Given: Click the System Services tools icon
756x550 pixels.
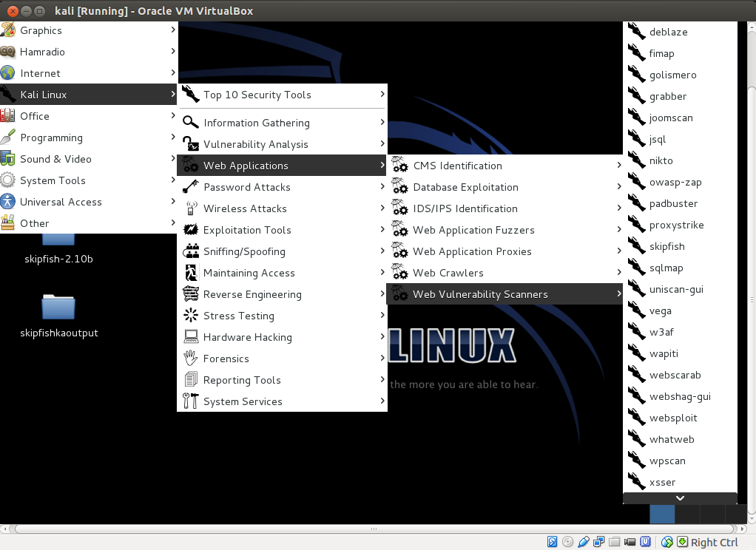Looking at the screenshot, I should (x=191, y=401).
